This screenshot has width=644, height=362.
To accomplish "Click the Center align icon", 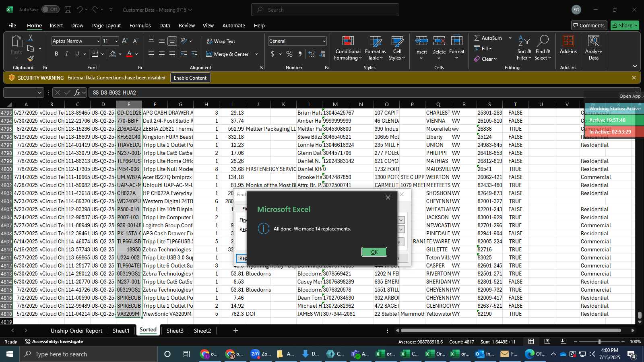I will coord(162,54).
